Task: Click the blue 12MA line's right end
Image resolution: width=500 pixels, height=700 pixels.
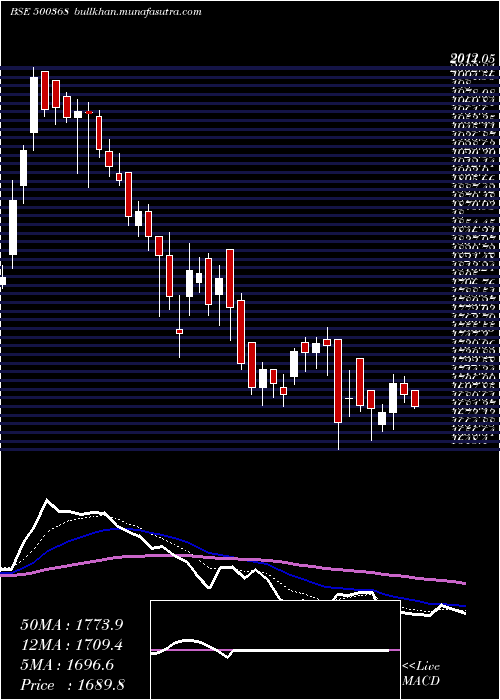Action: coord(464,606)
